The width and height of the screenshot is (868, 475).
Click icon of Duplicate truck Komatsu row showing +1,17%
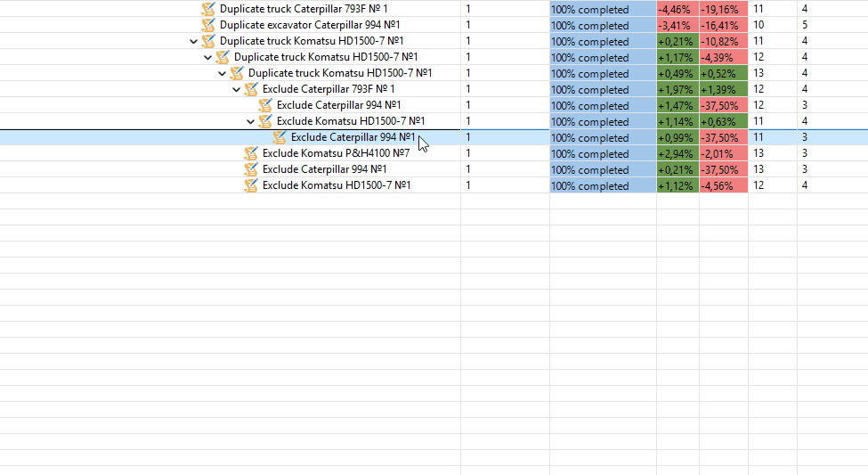(x=223, y=57)
